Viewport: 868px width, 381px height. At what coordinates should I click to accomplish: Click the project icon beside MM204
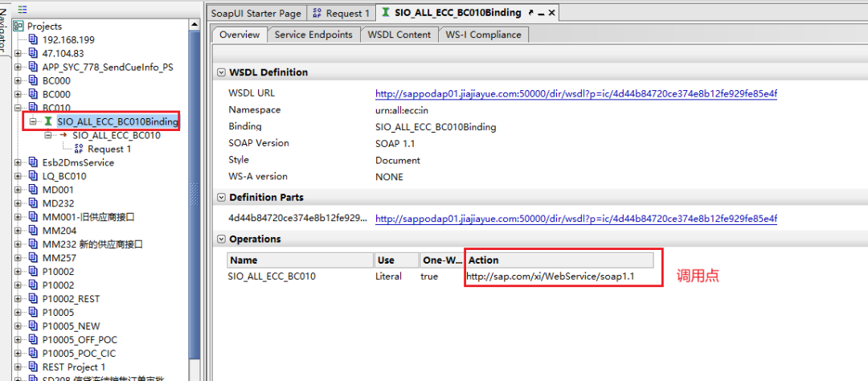click(33, 231)
